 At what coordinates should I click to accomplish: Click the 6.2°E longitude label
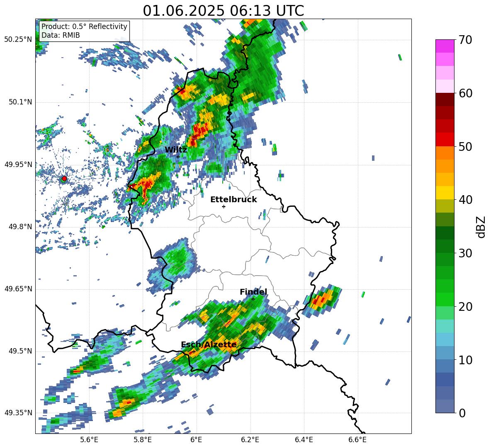[x=250, y=440]
